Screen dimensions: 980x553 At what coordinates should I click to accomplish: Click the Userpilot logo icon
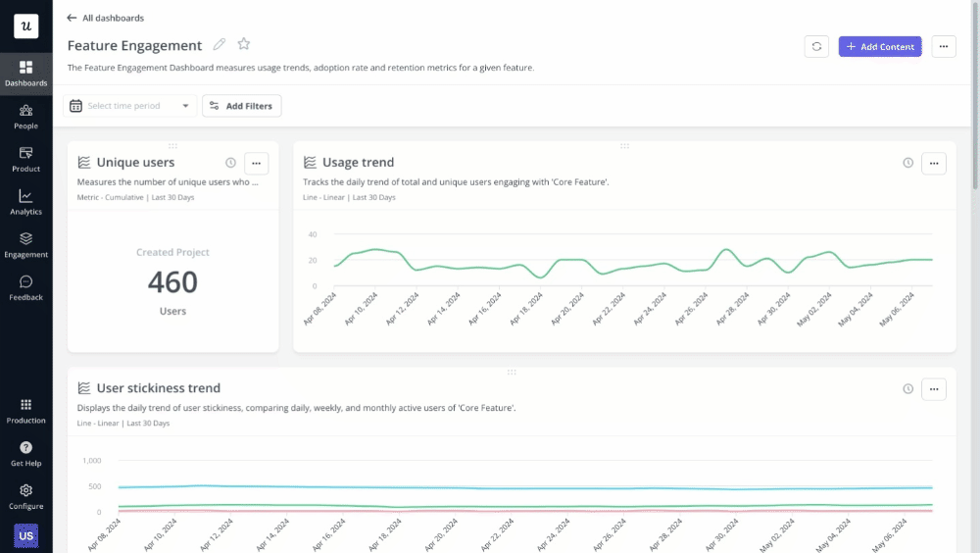pos(25,26)
